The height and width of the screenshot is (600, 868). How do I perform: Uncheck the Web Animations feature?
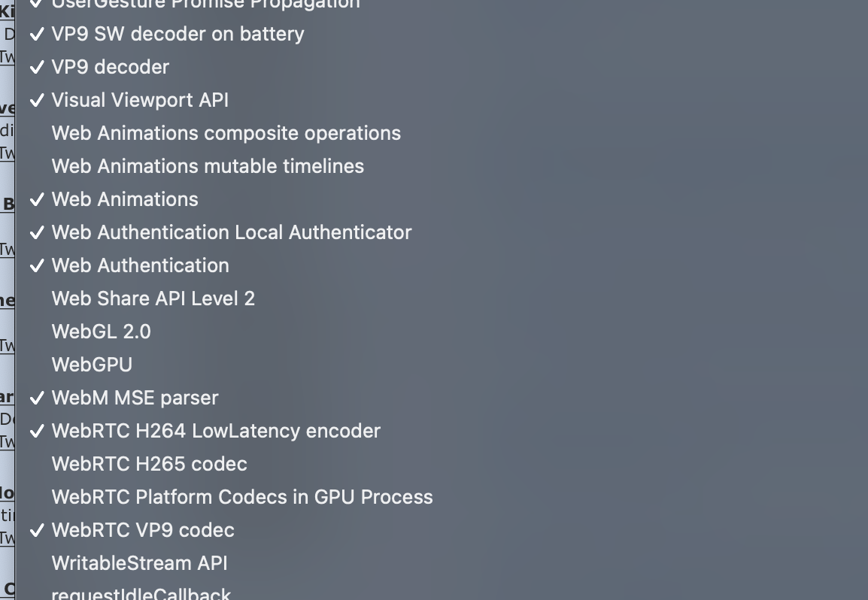coord(125,199)
